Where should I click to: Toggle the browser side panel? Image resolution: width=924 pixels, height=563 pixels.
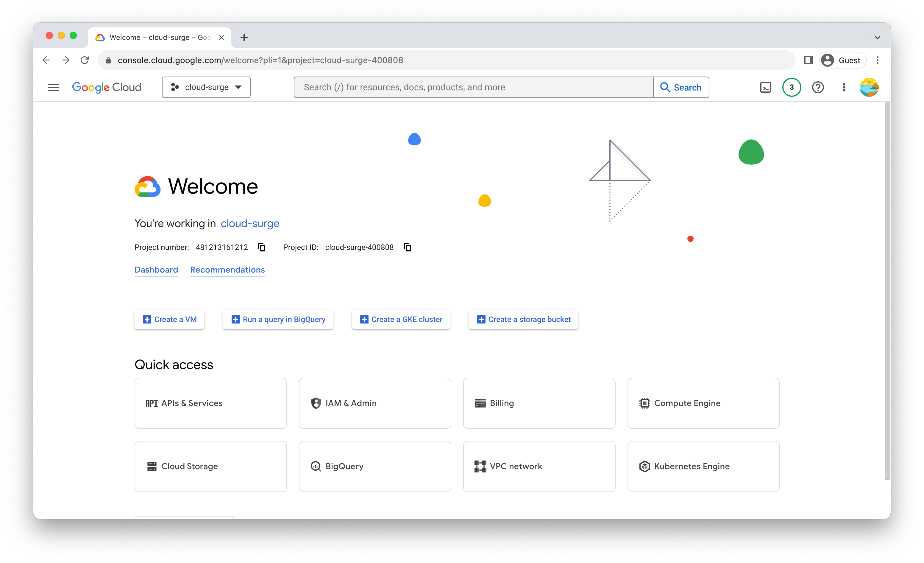pos(808,60)
